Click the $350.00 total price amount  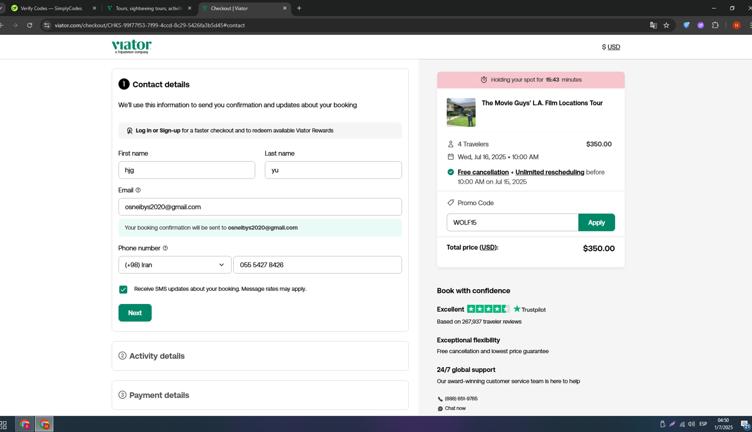[599, 248]
